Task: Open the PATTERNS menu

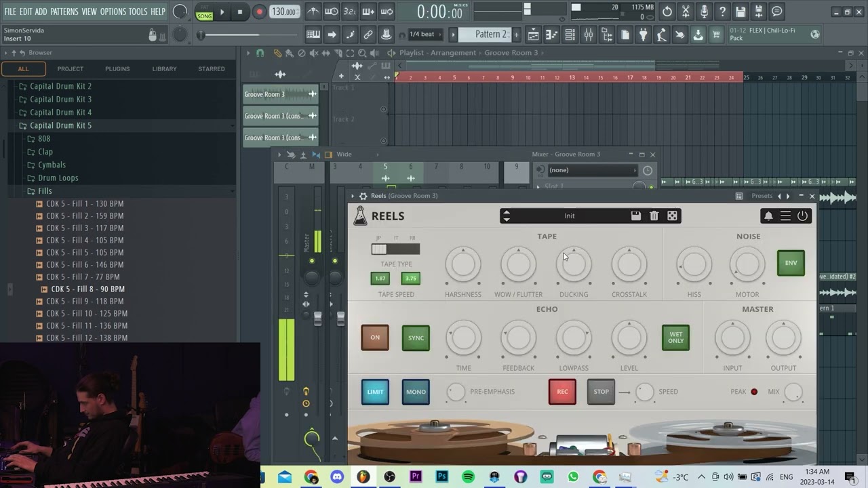Action: coord(64,12)
